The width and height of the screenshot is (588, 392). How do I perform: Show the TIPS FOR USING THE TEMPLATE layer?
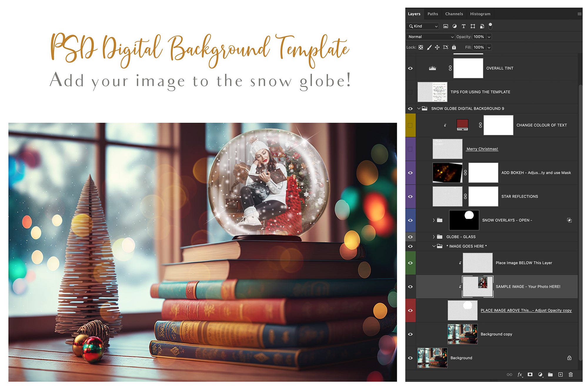[x=410, y=92]
